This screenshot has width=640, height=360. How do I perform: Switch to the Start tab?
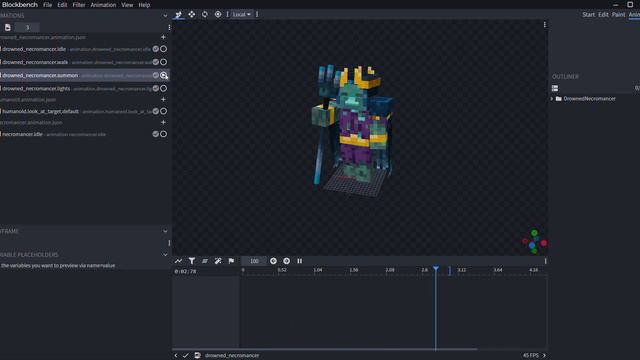point(588,14)
